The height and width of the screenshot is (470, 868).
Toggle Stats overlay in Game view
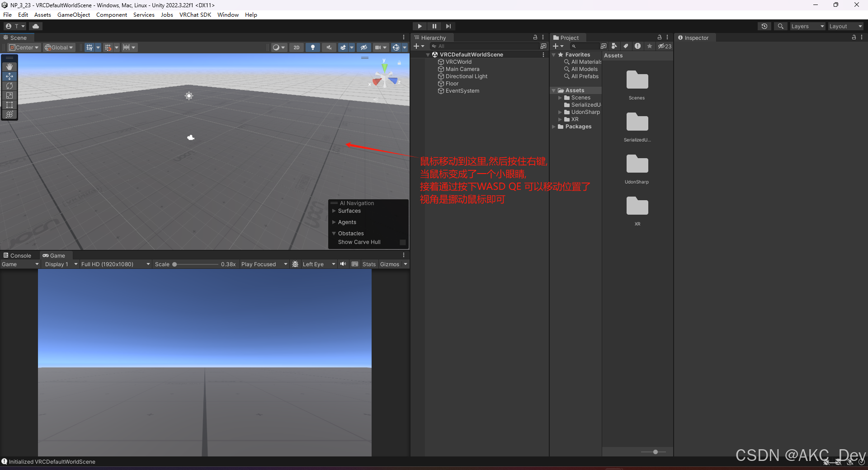pos(369,264)
